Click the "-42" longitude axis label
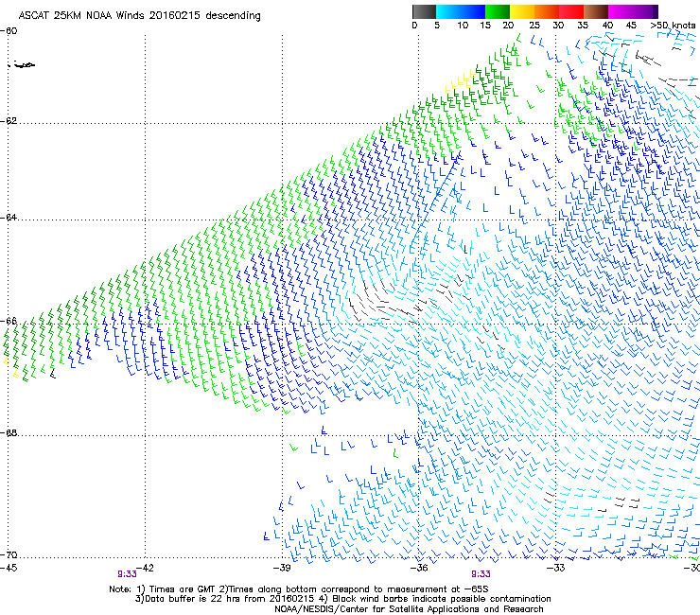 pos(145,568)
